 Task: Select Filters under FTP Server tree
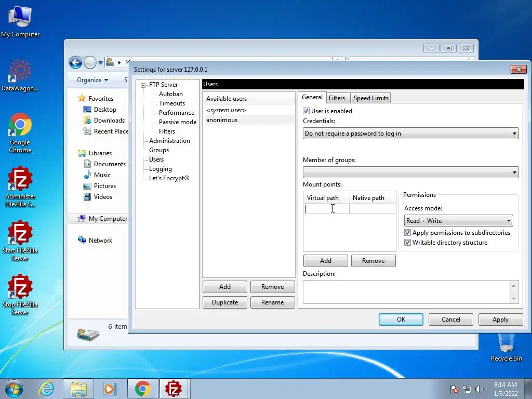coord(167,131)
